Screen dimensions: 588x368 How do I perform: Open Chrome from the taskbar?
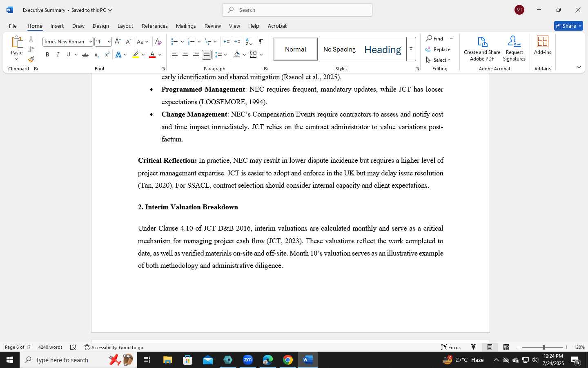pyautogui.click(x=288, y=360)
